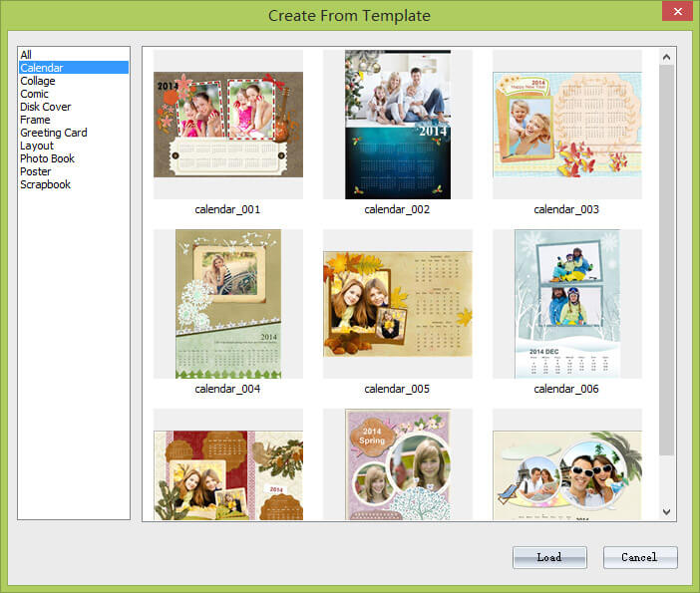Select the calendar_002 template thumbnail

click(x=398, y=125)
